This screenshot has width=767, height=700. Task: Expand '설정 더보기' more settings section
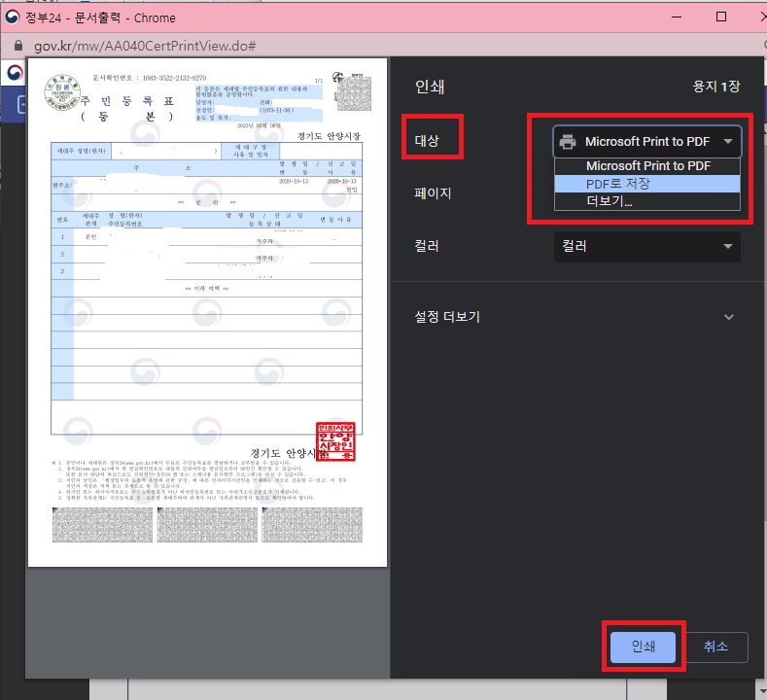574,317
